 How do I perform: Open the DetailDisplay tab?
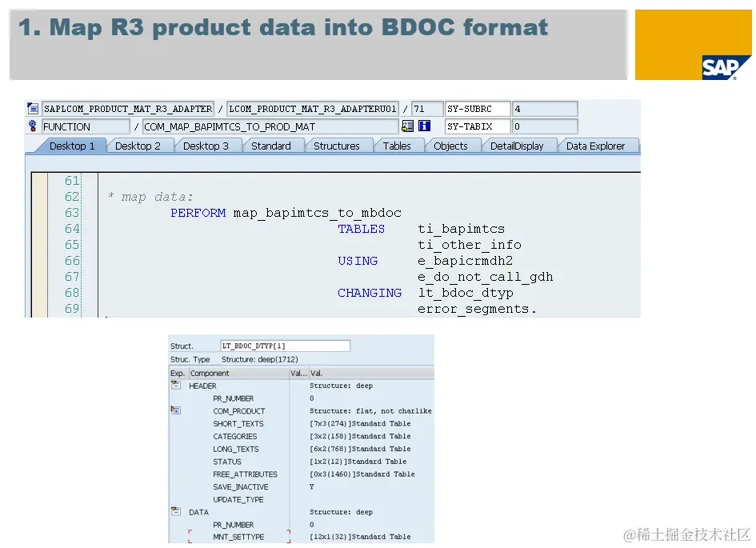pos(517,146)
